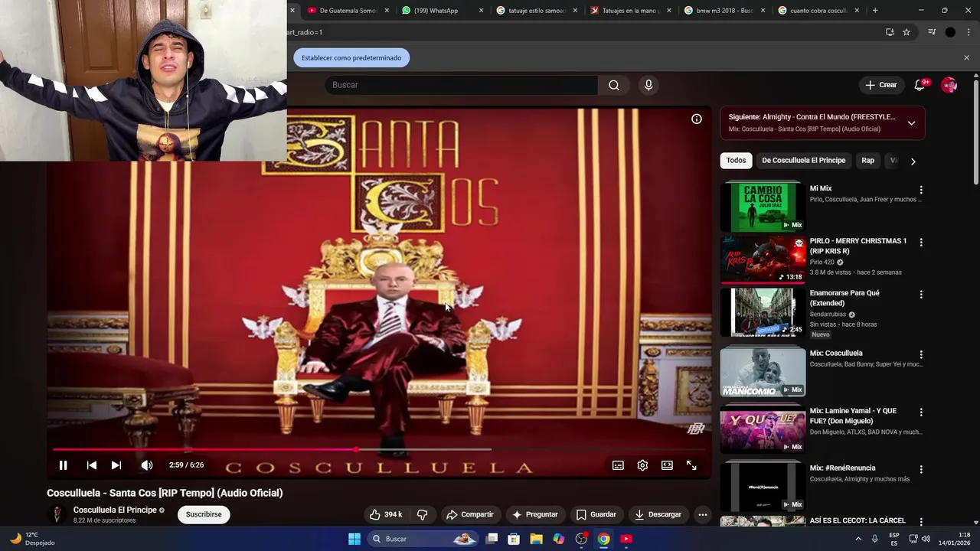Image resolution: width=980 pixels, height=551 pixels.
Task: Open Cosculluela El Principe channel link
Action: (115, 510)
